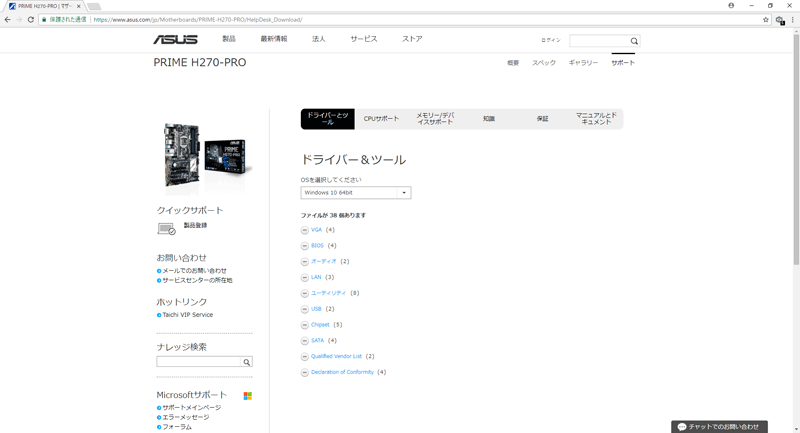Open chat inquiry bubble button
Viewport: 800px width, 433px height.
point(719,427)
